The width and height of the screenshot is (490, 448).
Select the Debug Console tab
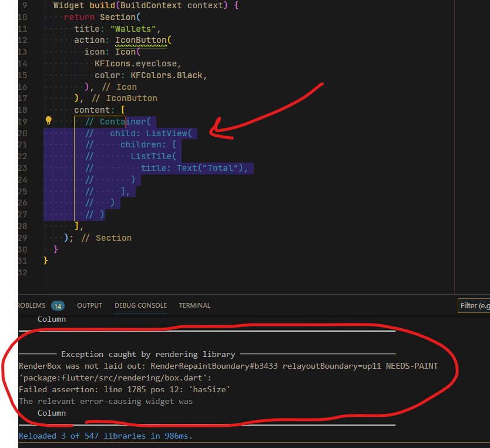click(x=140, y=305)
